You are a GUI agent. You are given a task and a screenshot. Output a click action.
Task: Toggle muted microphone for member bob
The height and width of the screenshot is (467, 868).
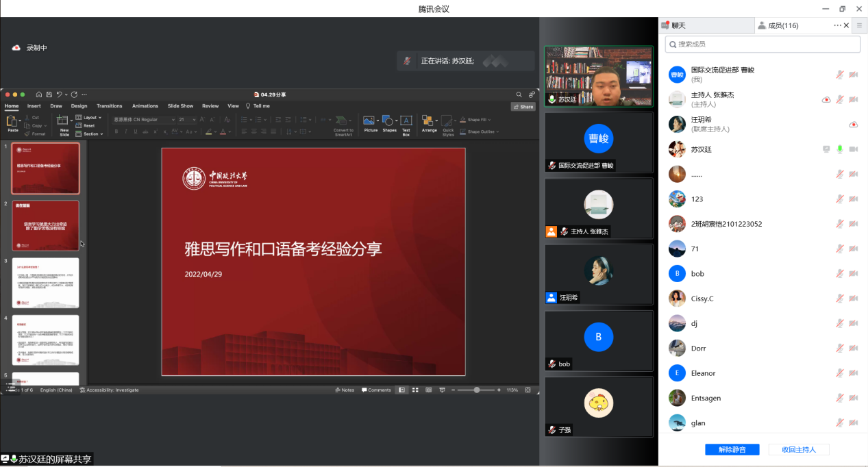coord(840,274)
